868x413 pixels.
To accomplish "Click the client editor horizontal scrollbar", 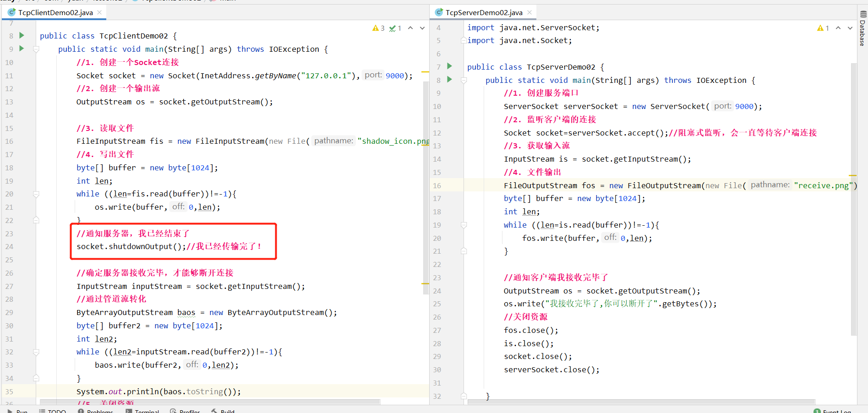I will tap(209, 402).
